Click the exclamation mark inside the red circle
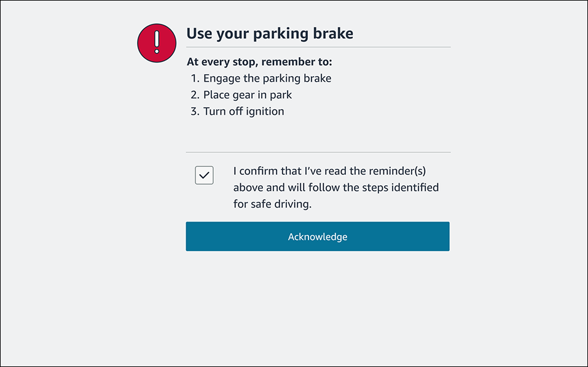The height and width of the screenshot is (367, 588). [156, 43]
